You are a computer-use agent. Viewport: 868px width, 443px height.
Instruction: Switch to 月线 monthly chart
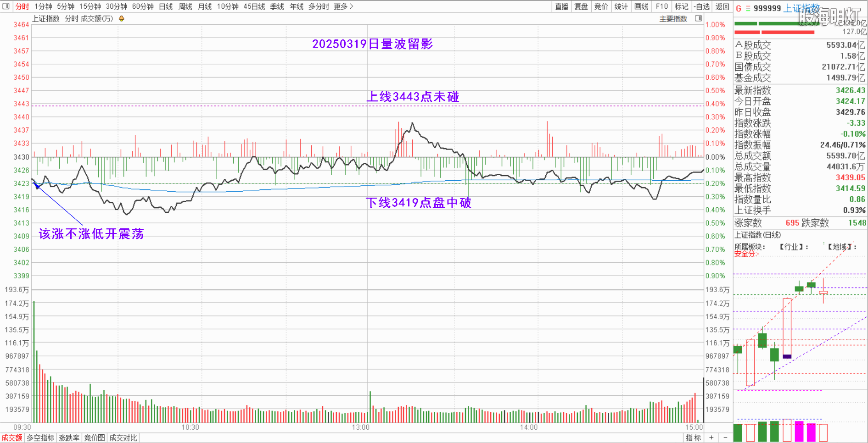tap(205, 6)
